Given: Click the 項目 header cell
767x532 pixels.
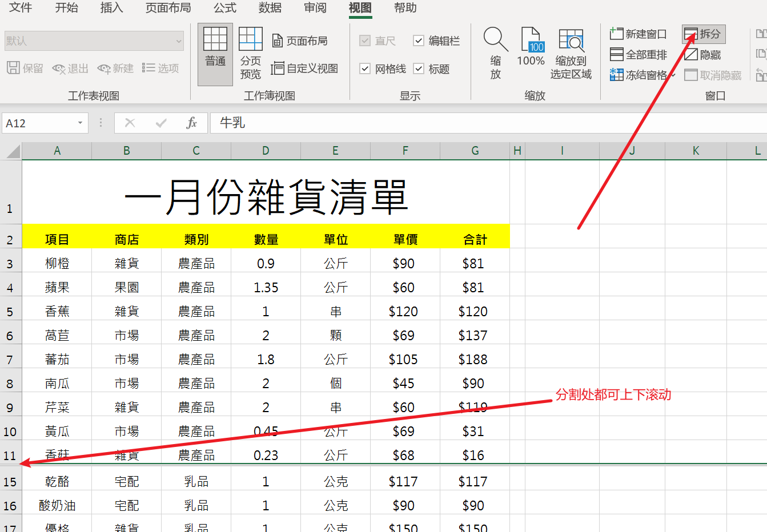Looking at the screenshot, I should point(57,236).
